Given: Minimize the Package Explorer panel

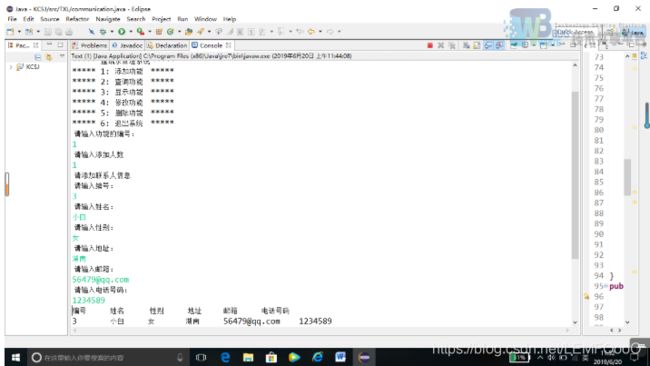Looking at the screenshot, I should pyautogui.click(x=49, y=45).
